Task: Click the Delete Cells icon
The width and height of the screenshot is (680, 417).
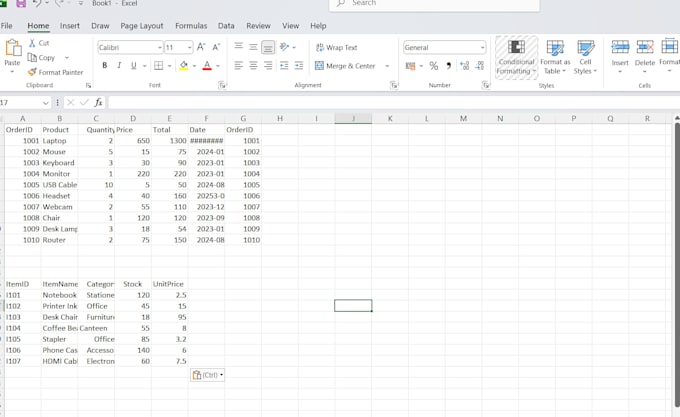Action: [x=645, y=47]
